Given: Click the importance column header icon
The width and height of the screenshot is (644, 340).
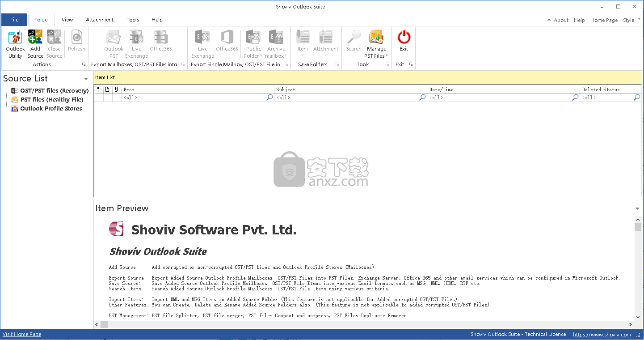Looking at the screenshot, I should [x=98, y=89].
